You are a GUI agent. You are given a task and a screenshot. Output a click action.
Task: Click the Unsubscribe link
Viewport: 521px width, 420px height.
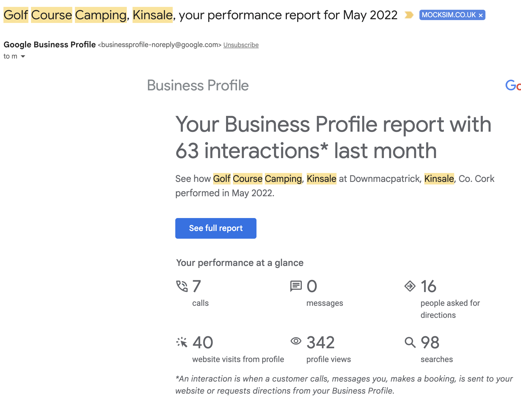241,45
